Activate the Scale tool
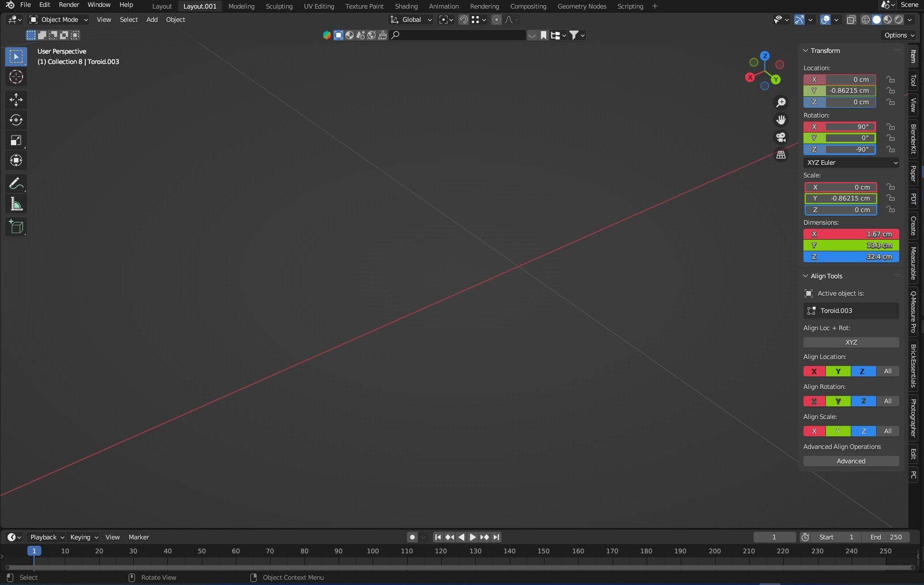This screenshot has width=924, height=585. [16, 140]
